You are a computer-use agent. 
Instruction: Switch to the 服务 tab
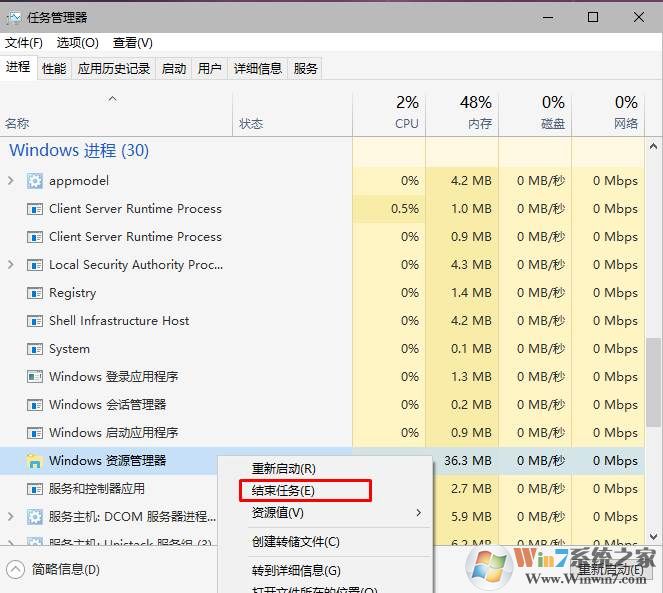[x=305, y=68]
